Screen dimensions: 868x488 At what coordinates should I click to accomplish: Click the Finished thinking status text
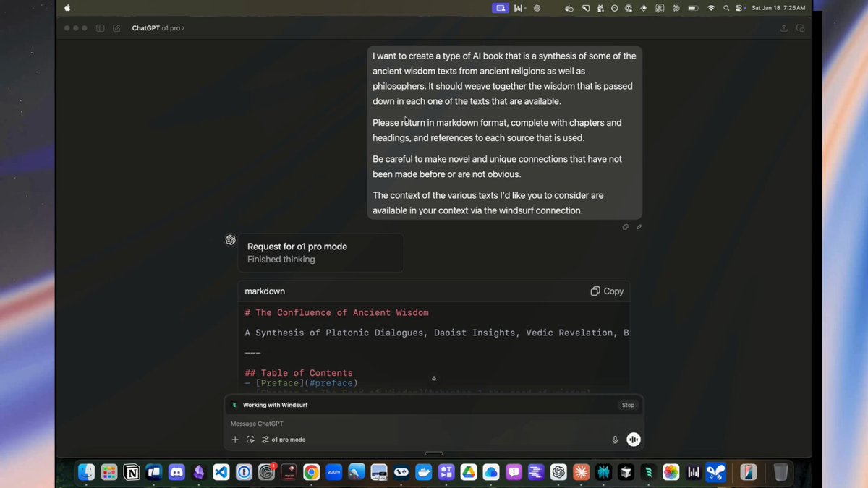[281, 260]
